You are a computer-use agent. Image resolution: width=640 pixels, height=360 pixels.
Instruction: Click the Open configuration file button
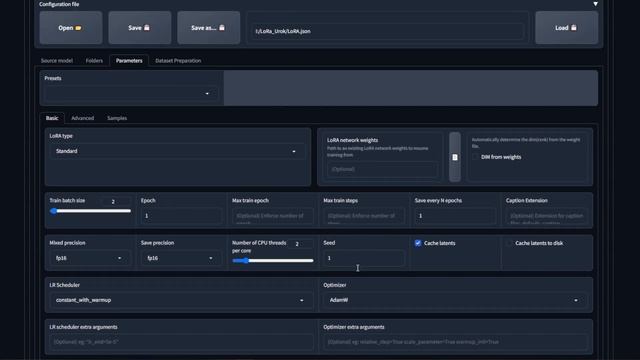click(x=71, y=28)
